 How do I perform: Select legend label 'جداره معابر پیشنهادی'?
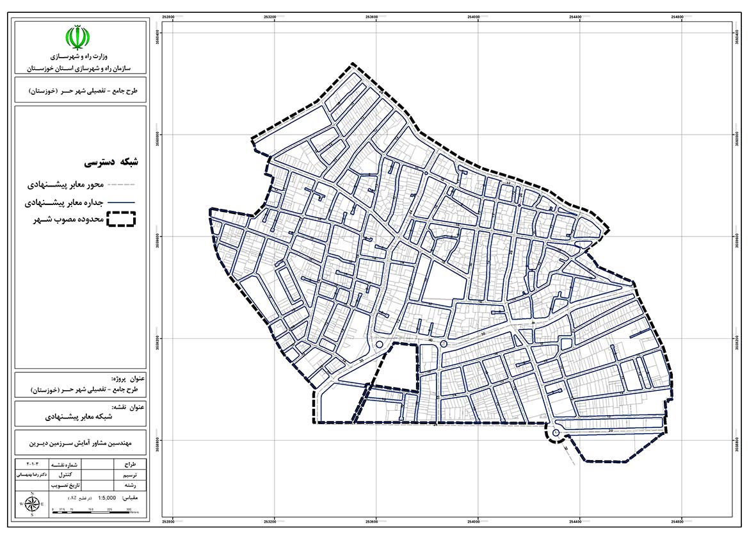(63, 202)
